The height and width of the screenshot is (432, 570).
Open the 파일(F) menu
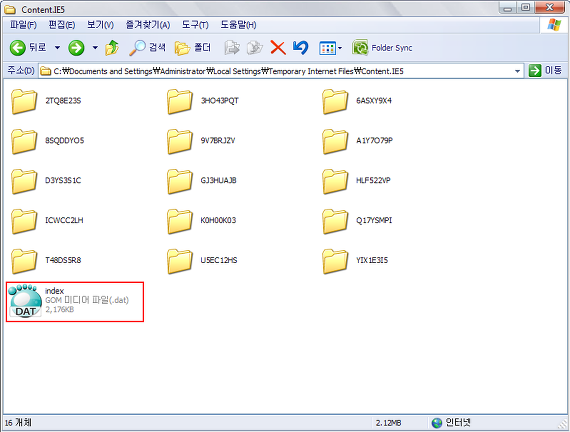point(23,25)
